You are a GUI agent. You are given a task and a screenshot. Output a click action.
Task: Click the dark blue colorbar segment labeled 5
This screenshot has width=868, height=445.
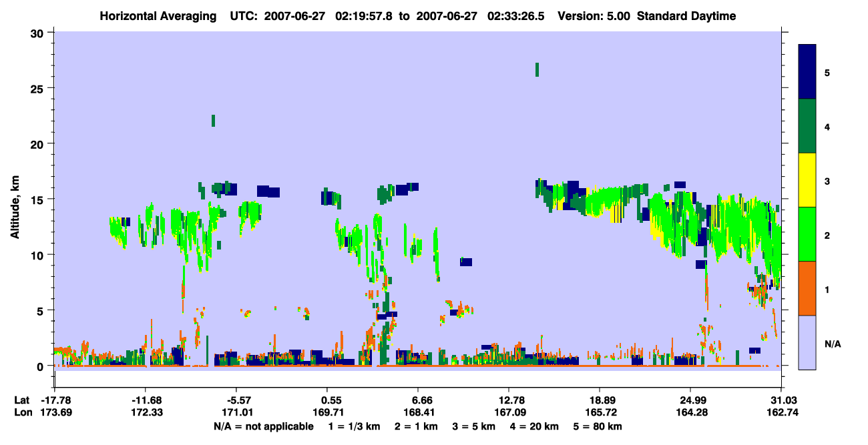click(x=807, y=72)
